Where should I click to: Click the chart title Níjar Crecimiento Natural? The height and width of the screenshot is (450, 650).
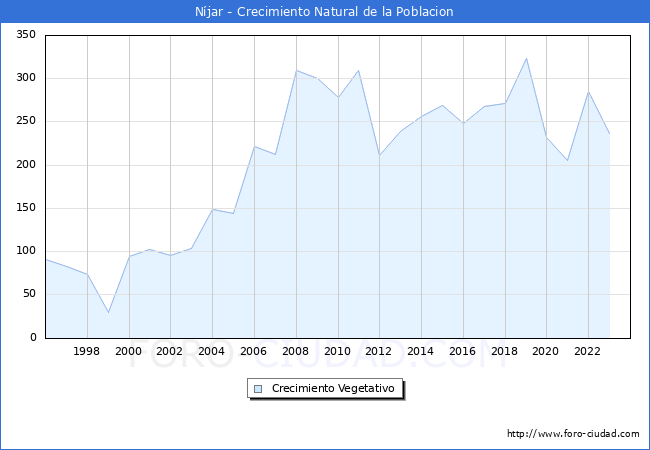[x=325, y=12]
